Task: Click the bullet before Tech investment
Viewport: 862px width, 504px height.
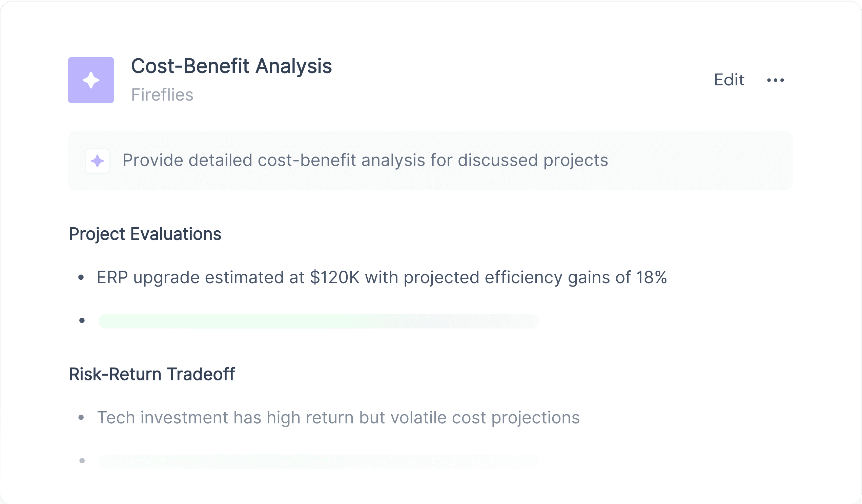Action: 81,418
